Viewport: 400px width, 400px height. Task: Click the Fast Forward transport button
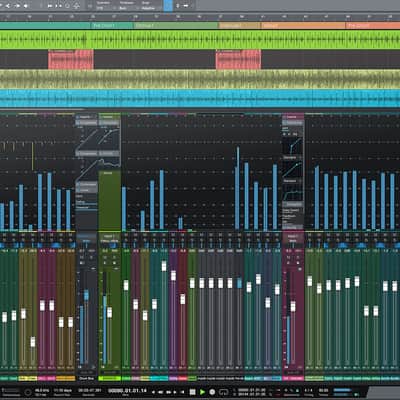[168, 392]
